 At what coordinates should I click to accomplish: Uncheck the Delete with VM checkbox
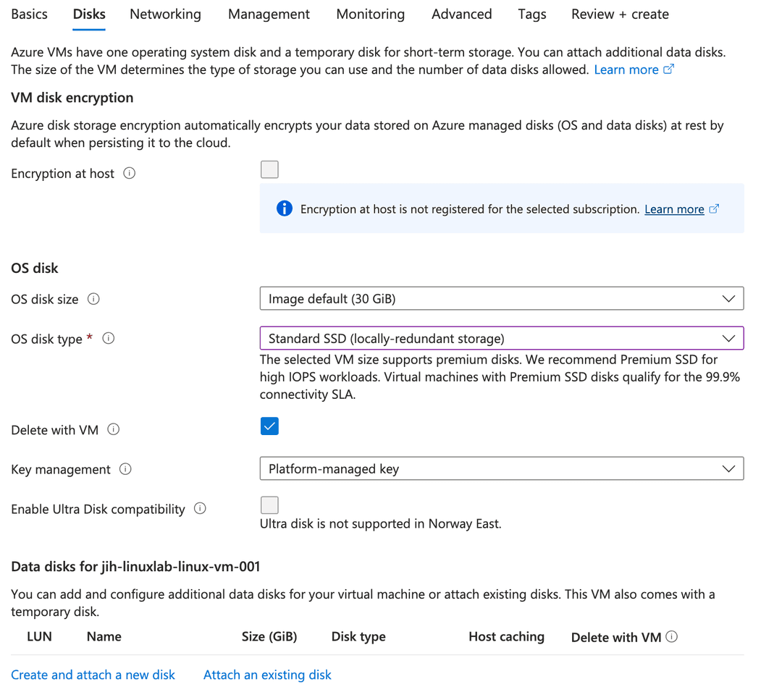pyautogui.click(x=269, y=426)
